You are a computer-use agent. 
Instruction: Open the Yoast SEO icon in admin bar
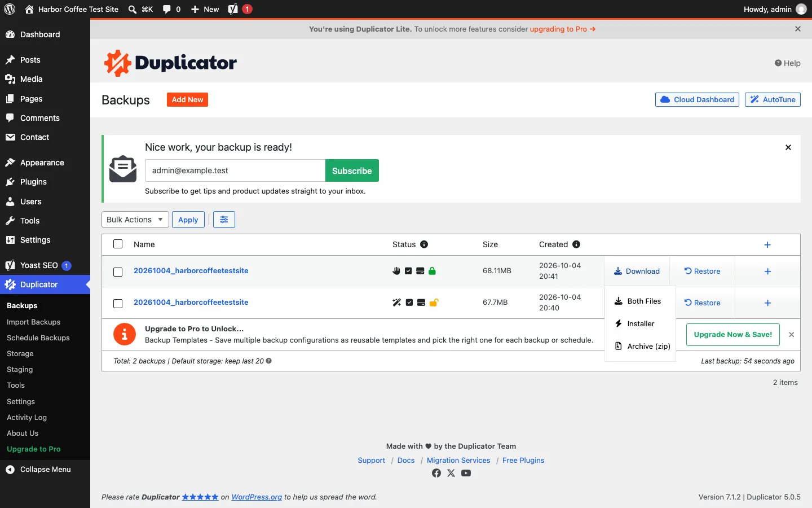[x=233, y=9]
